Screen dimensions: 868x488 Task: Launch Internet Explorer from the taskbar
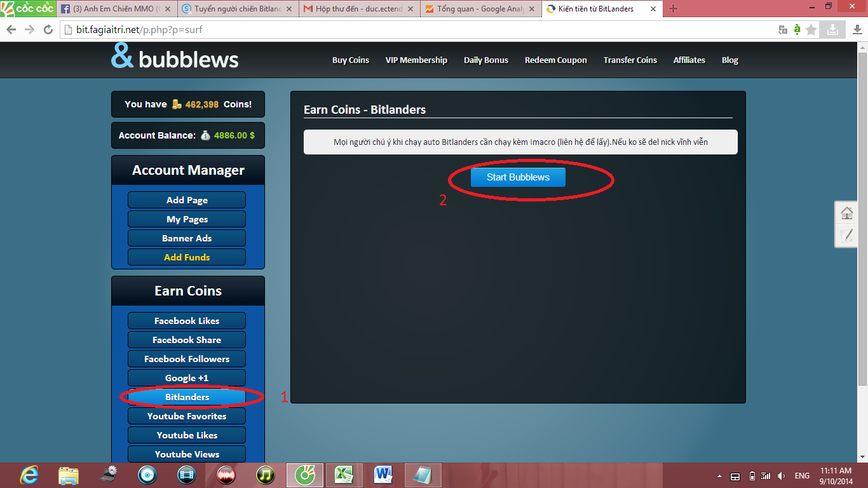(x=29, y=475)
